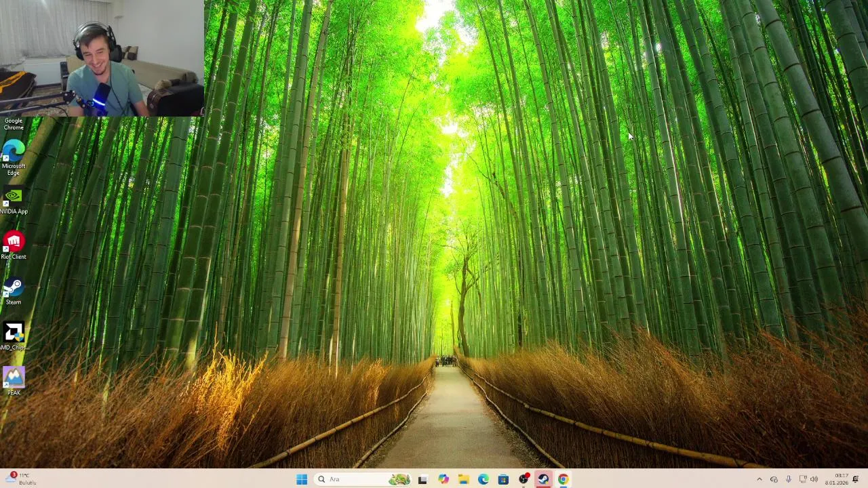Screen dimensions: 868x488
Task: Open File Explorer from the taskbar
Action: (463, 479)
